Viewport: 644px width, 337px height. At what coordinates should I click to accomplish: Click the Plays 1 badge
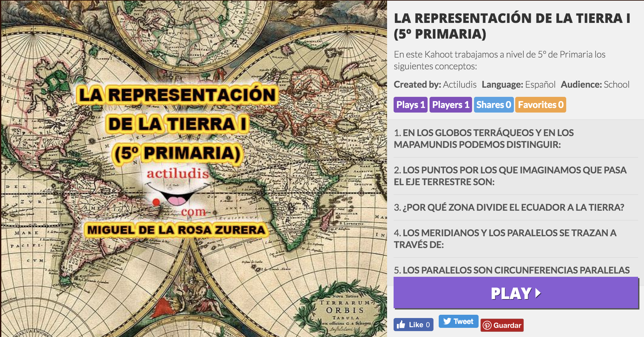click(x=410, y=105)
